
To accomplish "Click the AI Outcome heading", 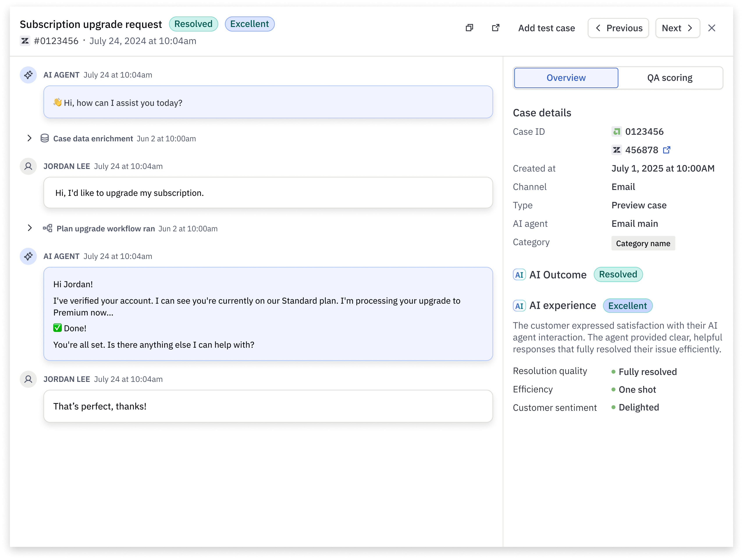I will tap(558, 275).
